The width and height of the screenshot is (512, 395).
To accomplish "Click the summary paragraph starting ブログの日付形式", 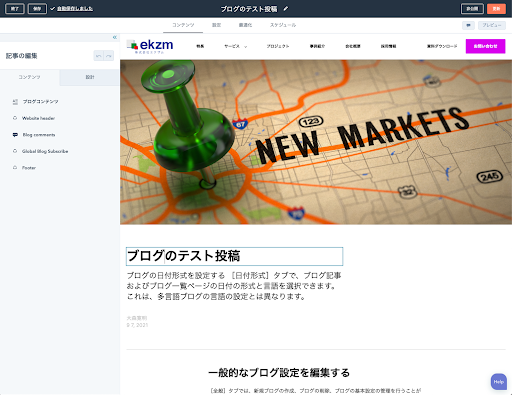I will (234, 286).
